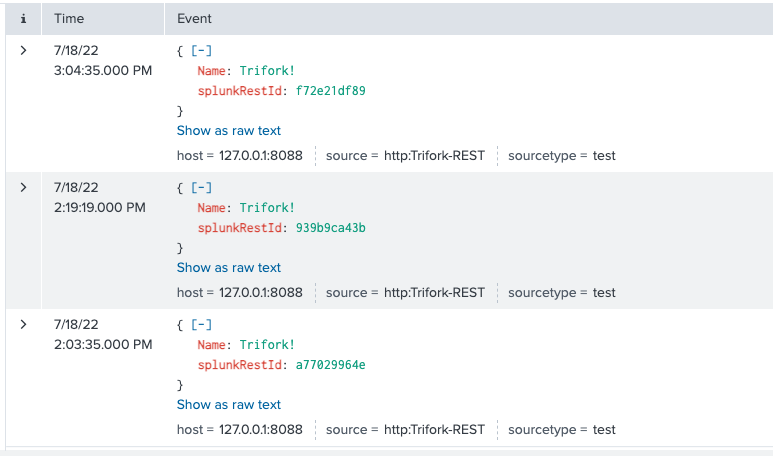Screen dimensions: 773x456
Task: Click the Name key in the 2:03:35 PM event
Action: [211, 345]
